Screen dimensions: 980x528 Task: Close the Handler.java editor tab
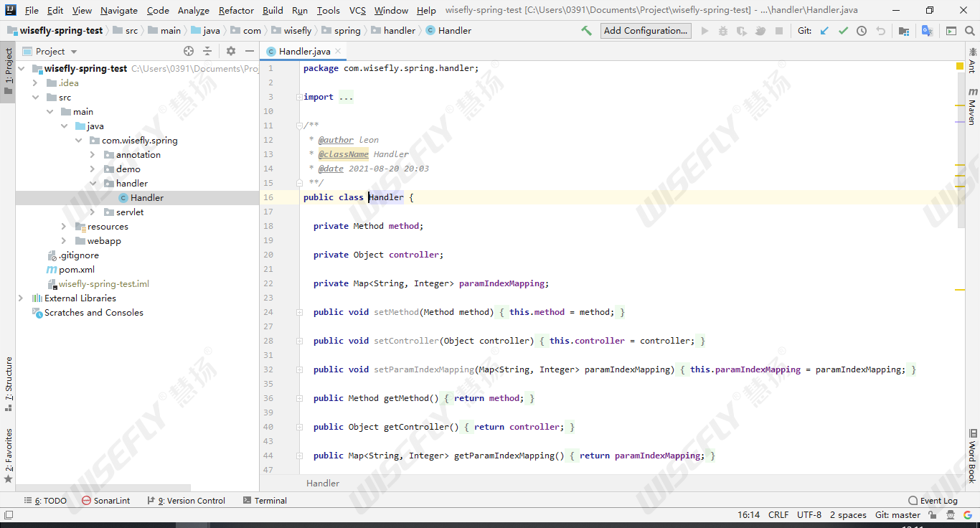coord(338,51)
